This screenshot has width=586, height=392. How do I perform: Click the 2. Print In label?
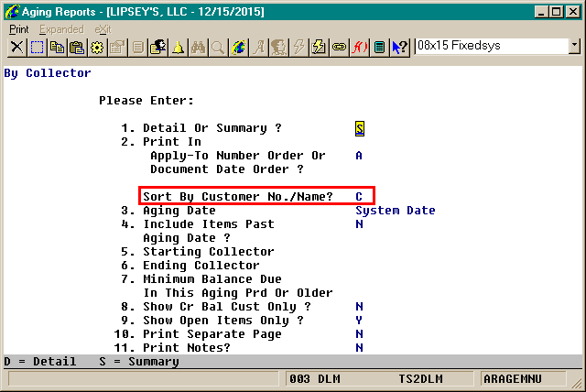[x=161, y=142]
